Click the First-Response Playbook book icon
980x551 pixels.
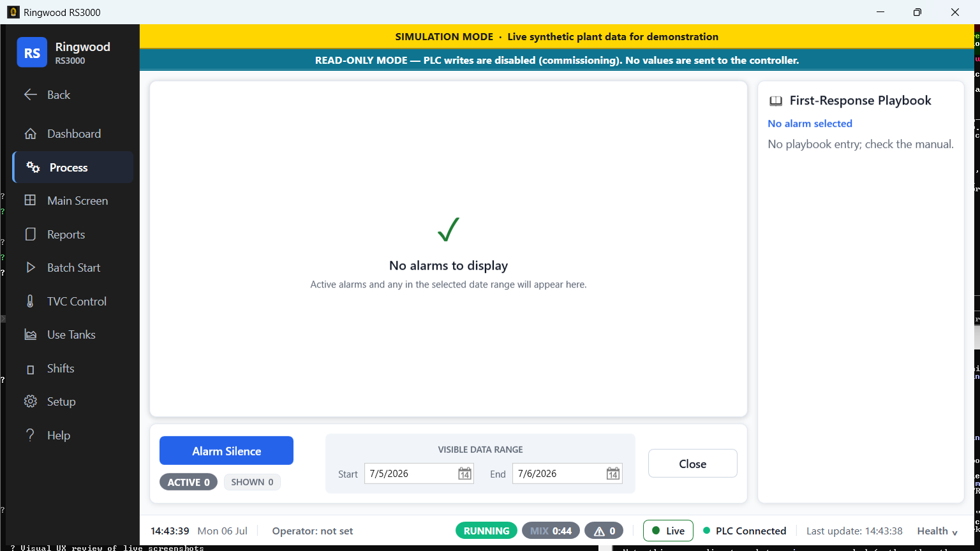coord(776,101)
